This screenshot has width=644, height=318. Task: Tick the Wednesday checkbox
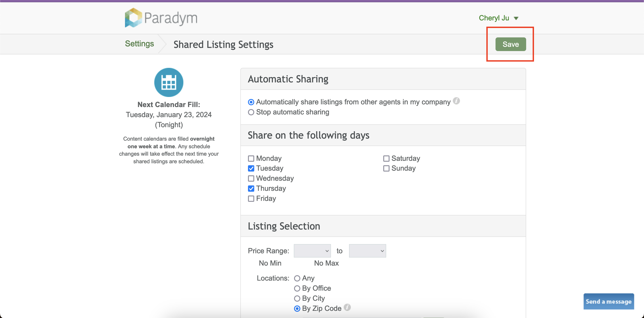(251, 178)
